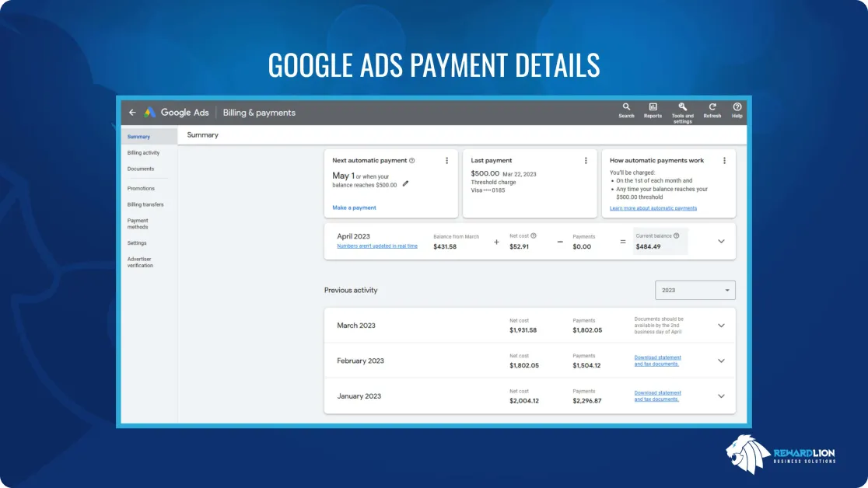Expand the January 2023 activity row

(721, 396)
